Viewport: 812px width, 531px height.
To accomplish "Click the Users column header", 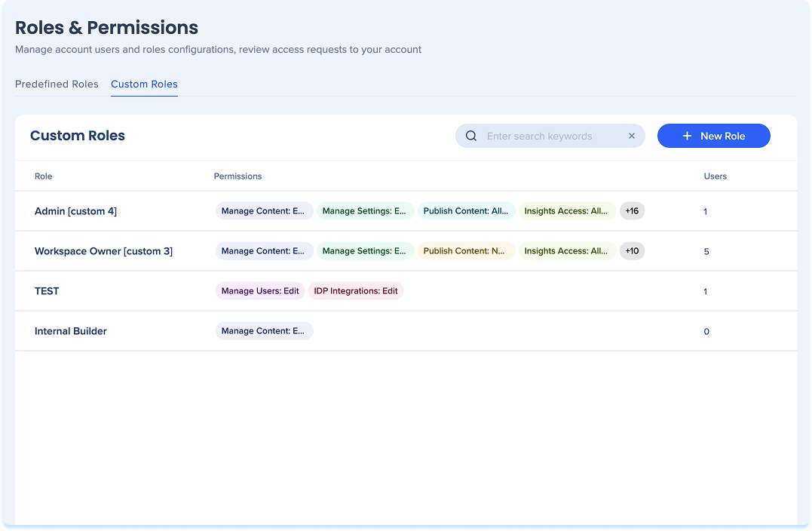I will [x=715, y=176].
